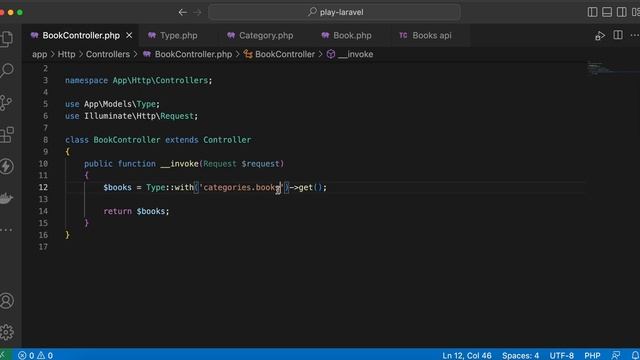Change encoding via UTF-8
Image resolution: width=640 pixels, height=360 pixels.
click(562, 355)
